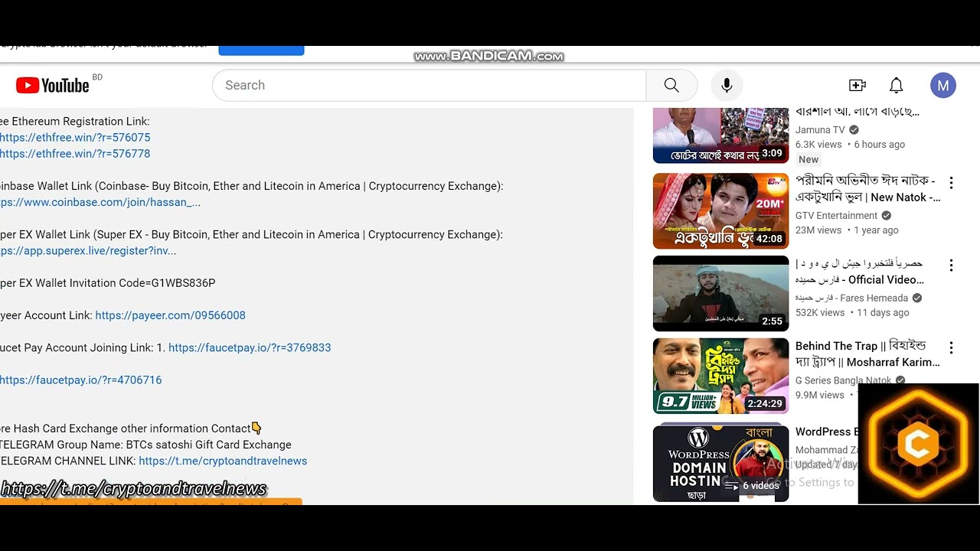
Task: Click the G Series Bangla Natok channel name
Action: [x=843, y=380]
